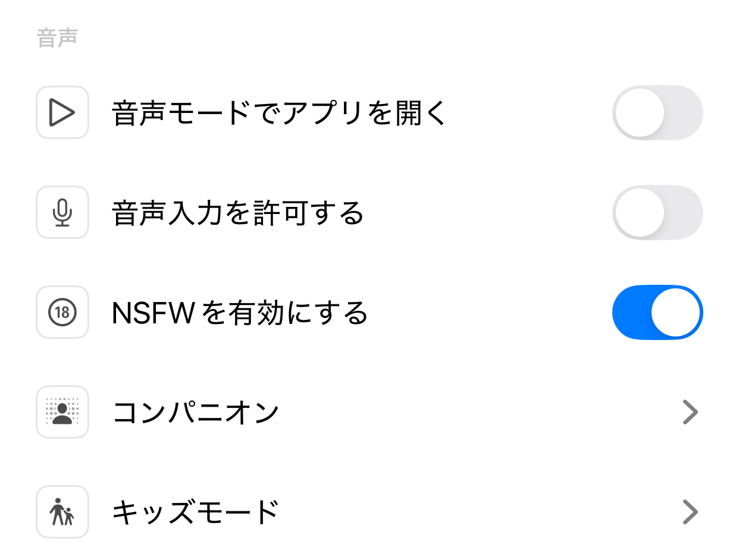Click the 18 age-rating icon
This screenshot has height=560, width=739.
[x=62, y=312]
